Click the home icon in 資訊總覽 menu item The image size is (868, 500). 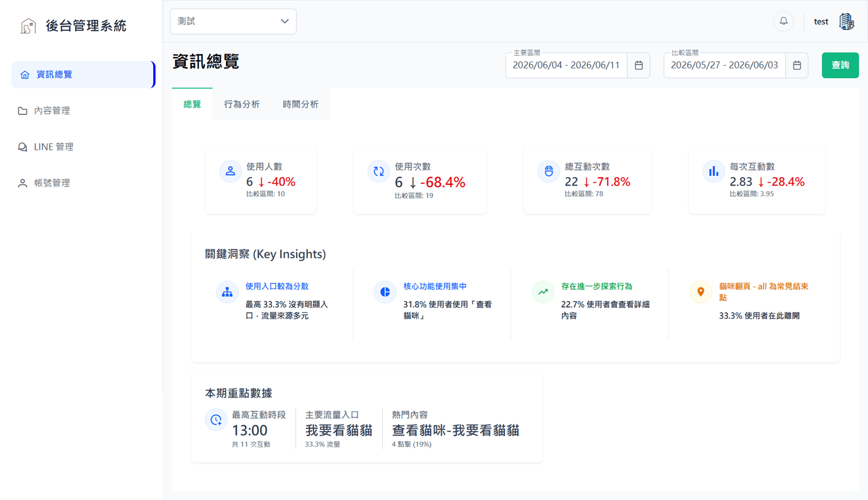[x=25, y=75]
